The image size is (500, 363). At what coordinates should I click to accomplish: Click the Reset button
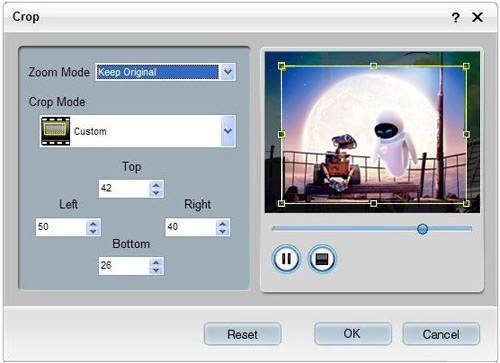(x=243, y=334)
